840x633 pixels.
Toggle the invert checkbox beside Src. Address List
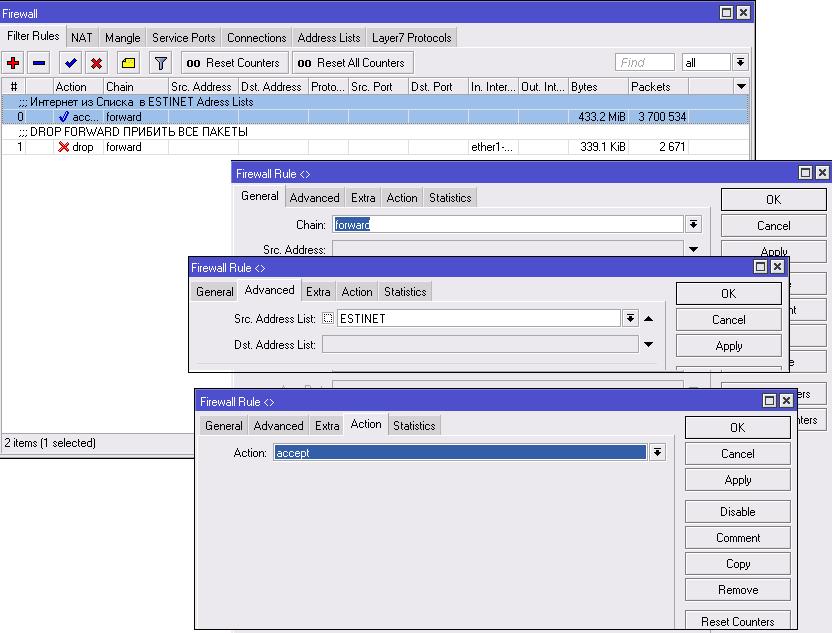coord(328,319)
